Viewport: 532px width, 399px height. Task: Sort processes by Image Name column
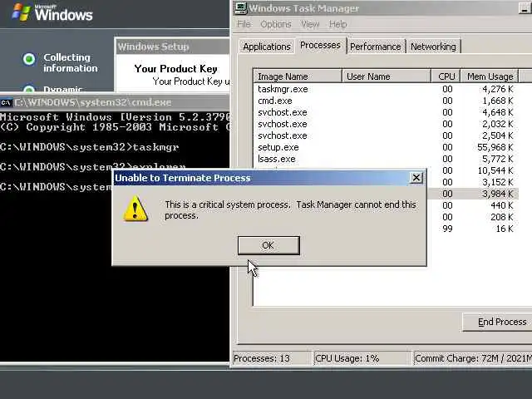tap(298, 76)
